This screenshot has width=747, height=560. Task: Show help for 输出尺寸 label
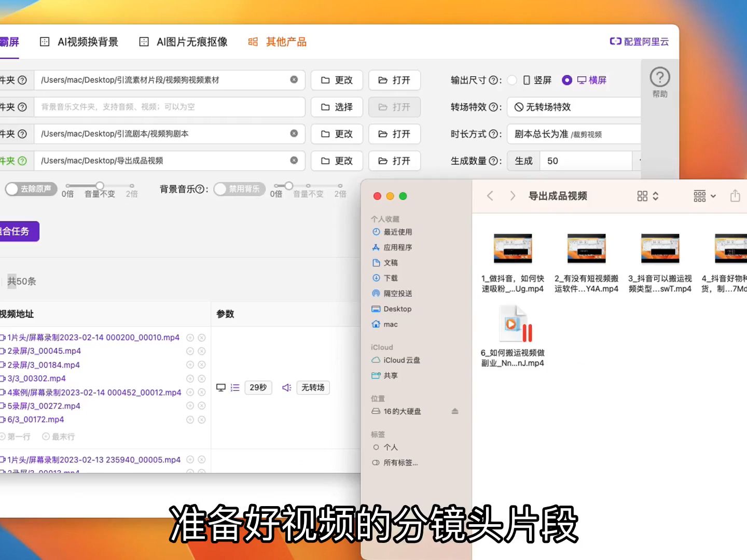tap(493, 80)
